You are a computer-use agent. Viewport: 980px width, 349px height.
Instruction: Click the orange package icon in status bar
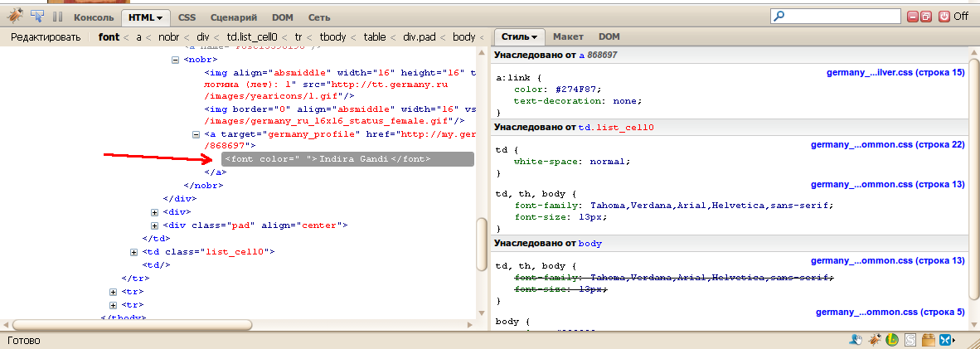point(928,340)
